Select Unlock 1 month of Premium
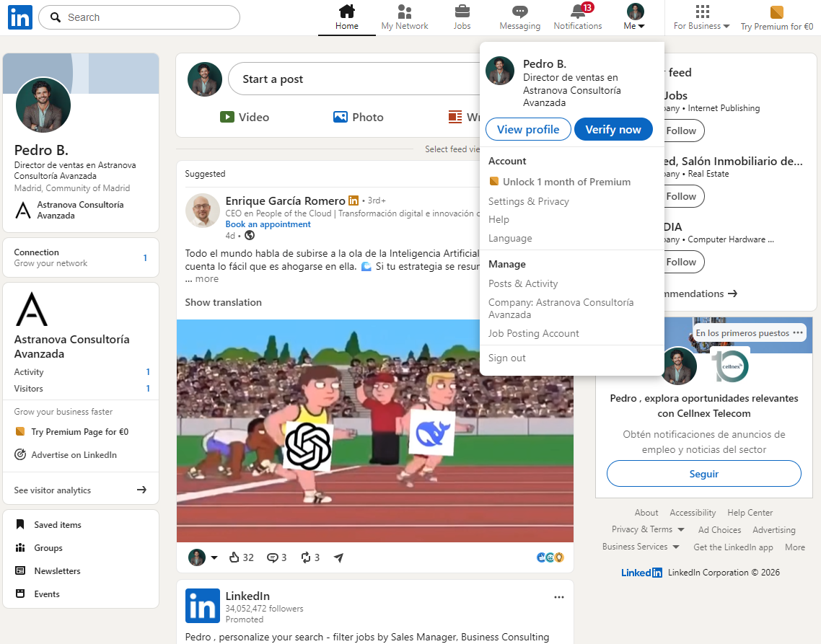821x644 pixels. click(x=560, y=182)
